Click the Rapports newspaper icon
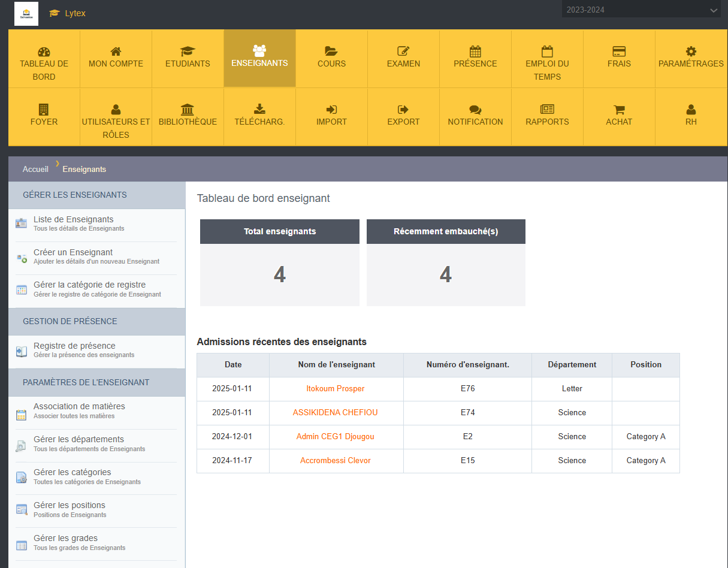 547,110
